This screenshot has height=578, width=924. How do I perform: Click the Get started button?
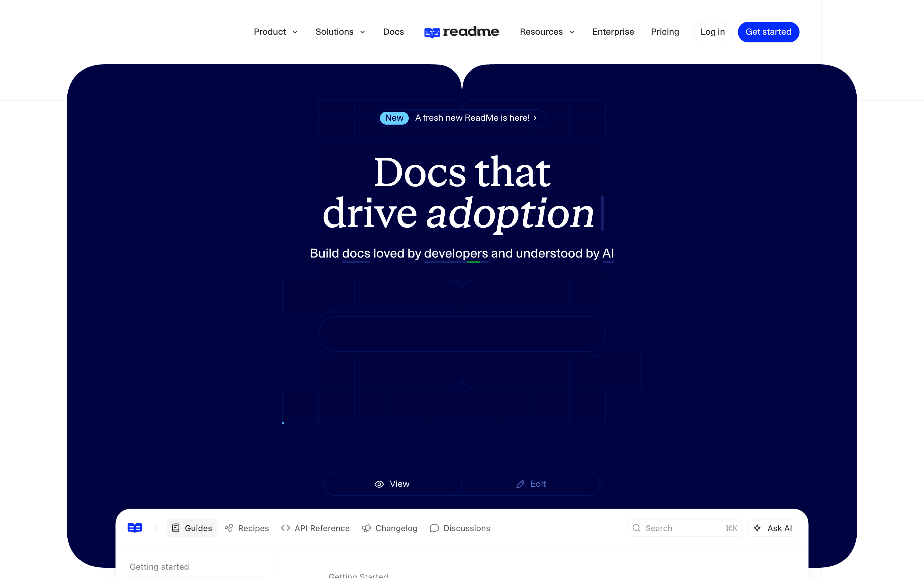pyautogui.click(x=768, y=32)
